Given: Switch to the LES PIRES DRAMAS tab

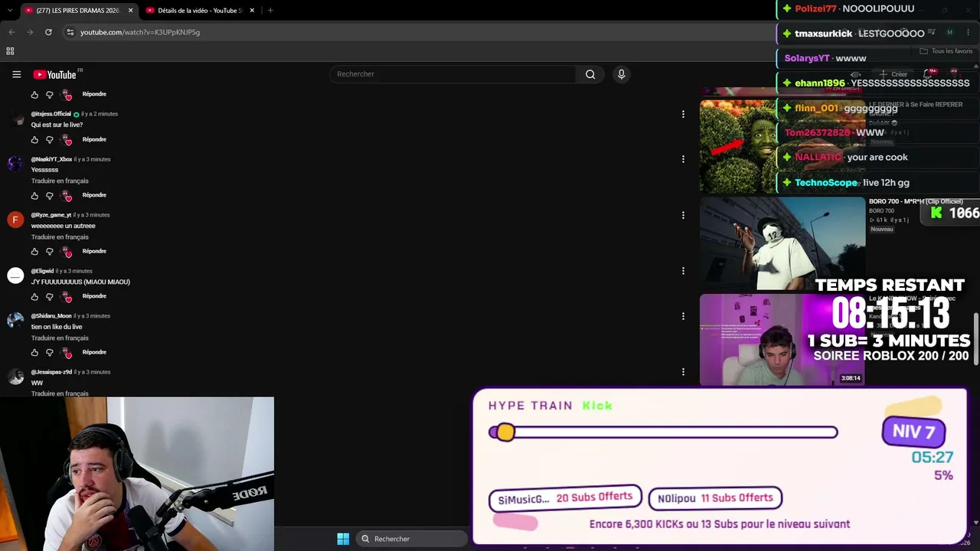Looking at the screenshot, I should 77,10.
